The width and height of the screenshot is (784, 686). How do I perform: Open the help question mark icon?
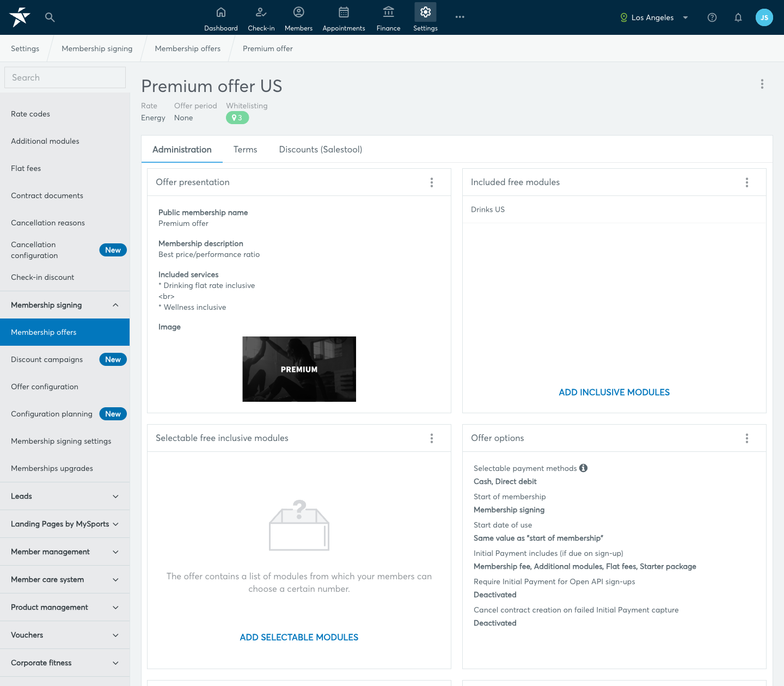(x=712, y=17)
